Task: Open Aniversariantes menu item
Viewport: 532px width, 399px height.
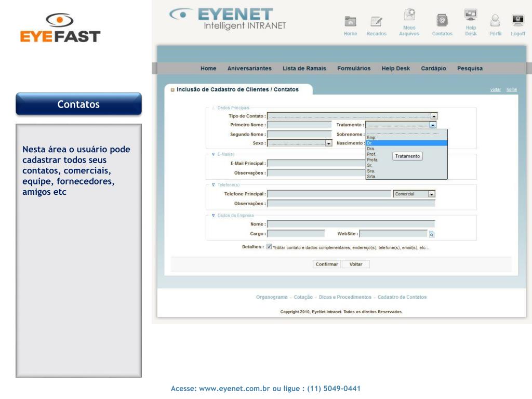Action: (249, 68)
